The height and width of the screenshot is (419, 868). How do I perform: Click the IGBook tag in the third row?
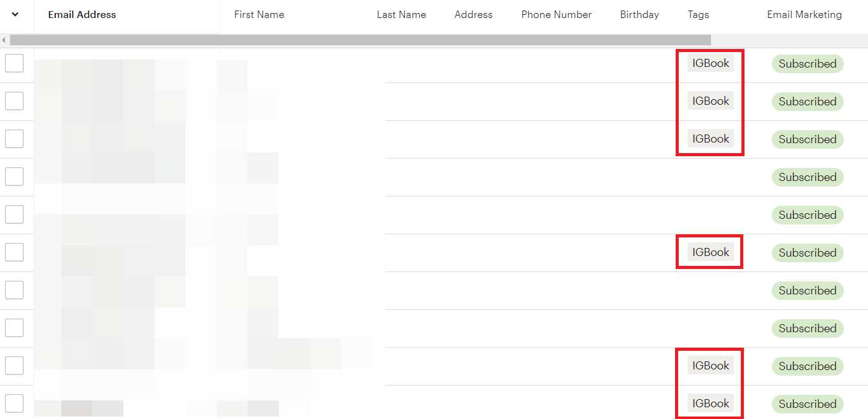click(710, 139)
